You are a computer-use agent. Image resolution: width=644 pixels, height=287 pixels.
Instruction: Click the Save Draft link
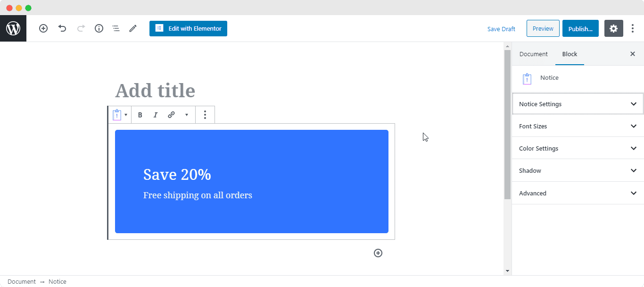(501, 29)
